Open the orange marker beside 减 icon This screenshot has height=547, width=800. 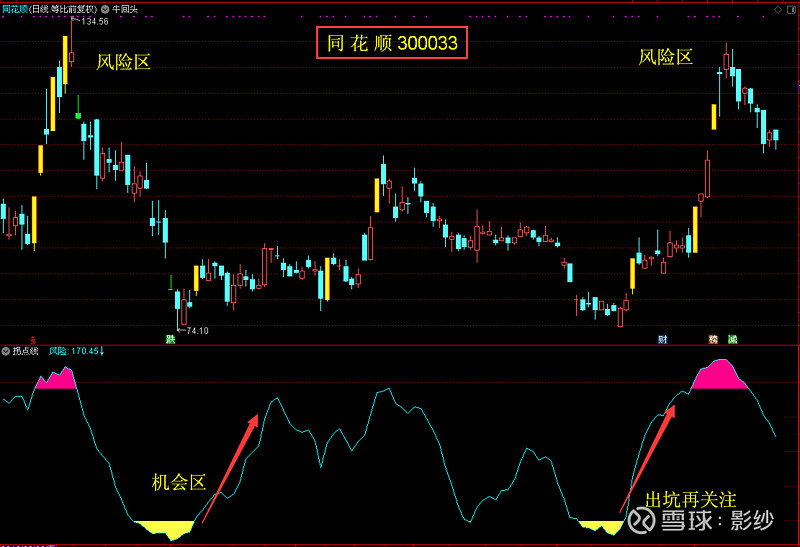point(713,339)
